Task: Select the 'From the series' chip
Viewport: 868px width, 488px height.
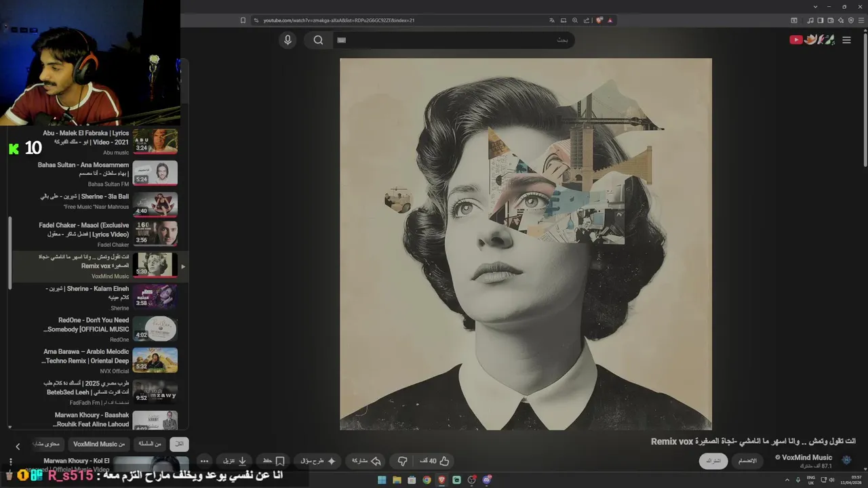Action: pyautogui.click(x=150, y=444)
